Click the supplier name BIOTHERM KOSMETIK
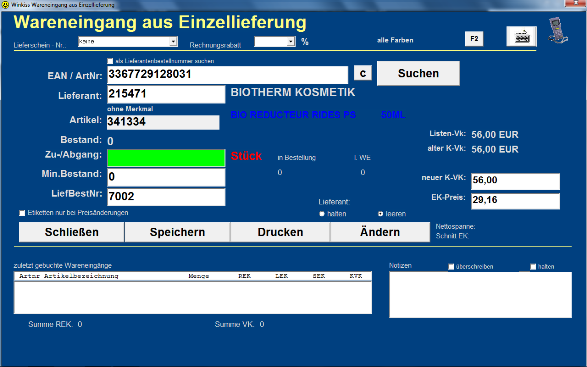Screen dimensions: 587x367 293,92
